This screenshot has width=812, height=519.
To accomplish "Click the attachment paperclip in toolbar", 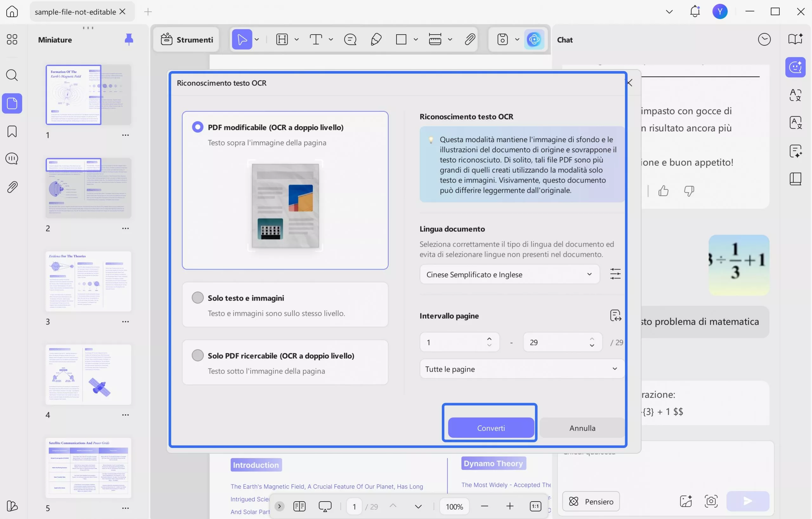I will pyautogui.click(x=470, y=39).
